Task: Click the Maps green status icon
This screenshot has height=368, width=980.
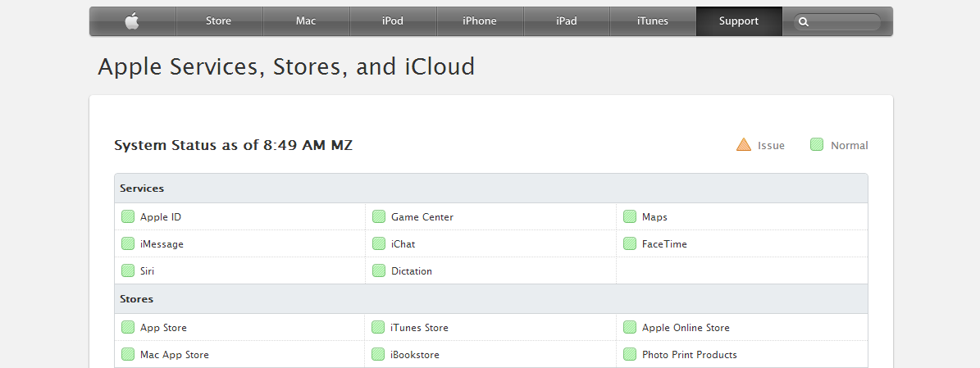Action: (x=630, y=217)
